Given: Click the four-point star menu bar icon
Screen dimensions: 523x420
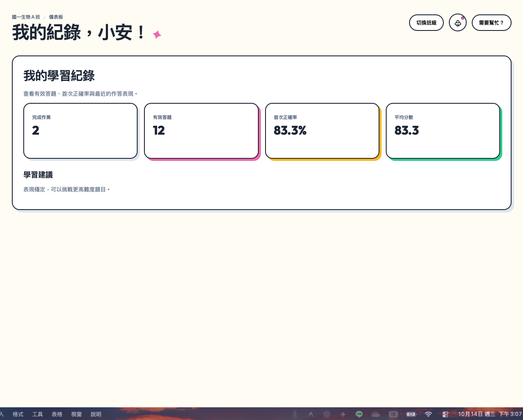Looking at the screenshot, I should click(343, 414).
